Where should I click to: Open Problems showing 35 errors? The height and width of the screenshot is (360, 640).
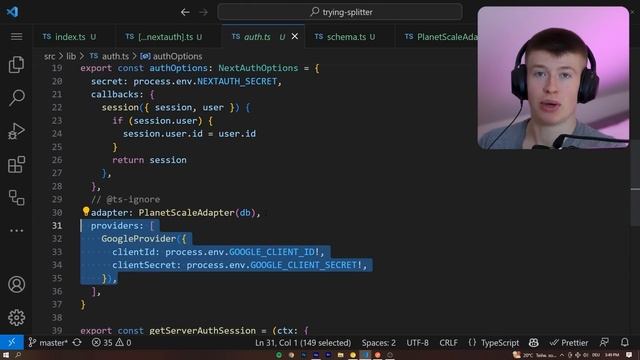point(111,342)
